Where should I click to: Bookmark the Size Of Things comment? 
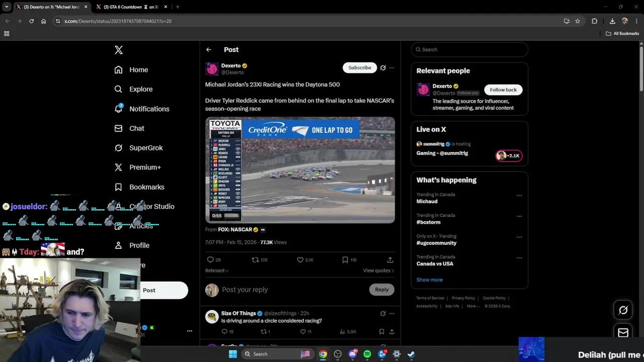point(381,332)
